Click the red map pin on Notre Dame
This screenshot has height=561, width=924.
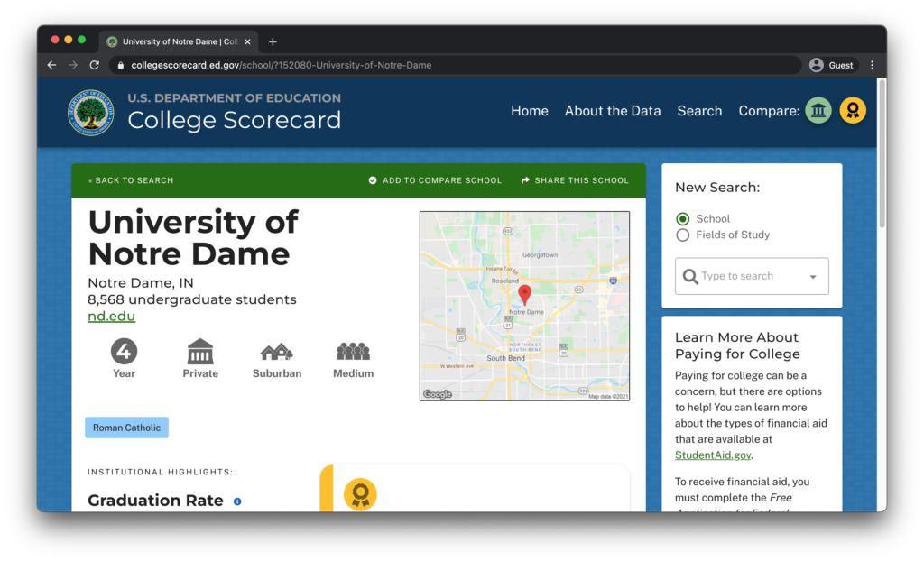coord(524,294)
